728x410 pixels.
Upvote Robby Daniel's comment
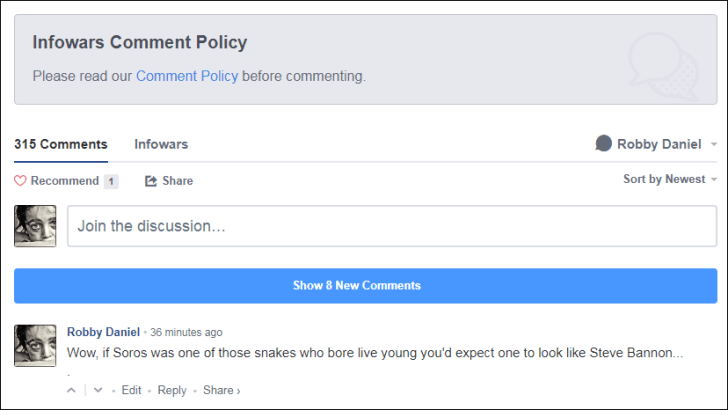(x=71, y=390)
